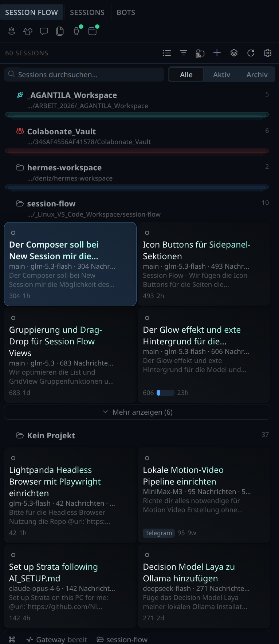Open Decision Model Laya zu Ollama session
The image size is (279, 644).
[204, 586]
